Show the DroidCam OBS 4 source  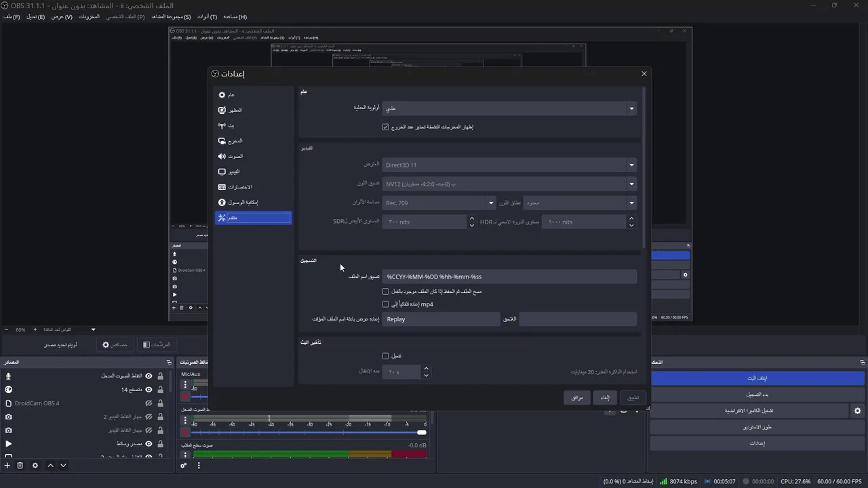pyautogui.click(x=149, y=403)
